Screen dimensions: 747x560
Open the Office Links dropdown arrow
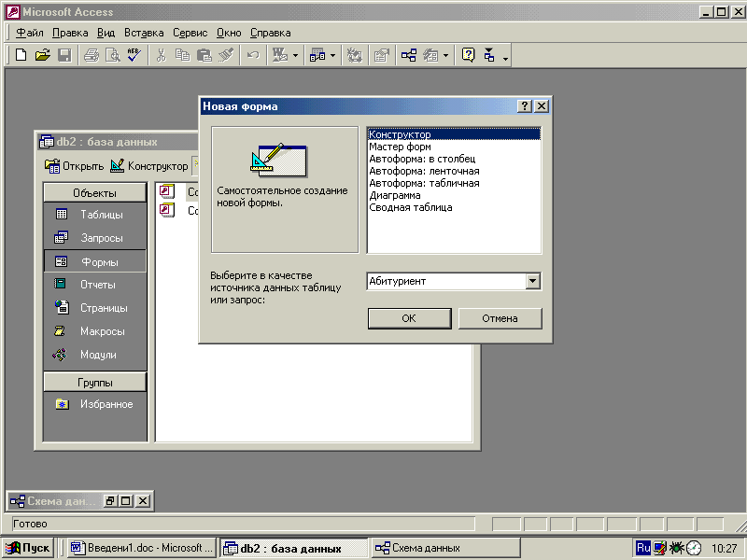click(x=295, y=55)
